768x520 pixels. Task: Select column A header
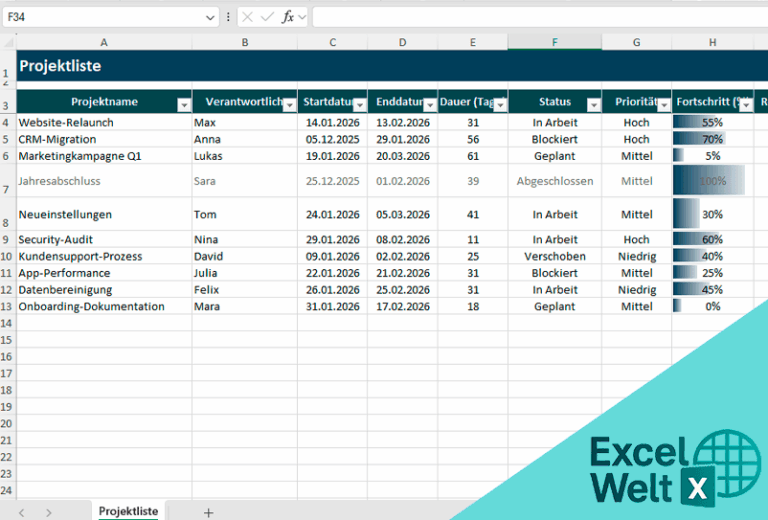[x=104, y=43]
